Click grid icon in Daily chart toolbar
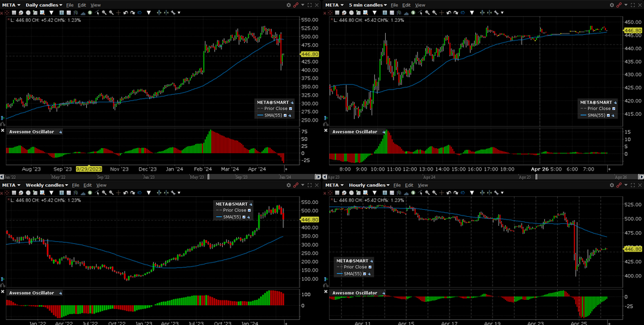 coord(14,13)
